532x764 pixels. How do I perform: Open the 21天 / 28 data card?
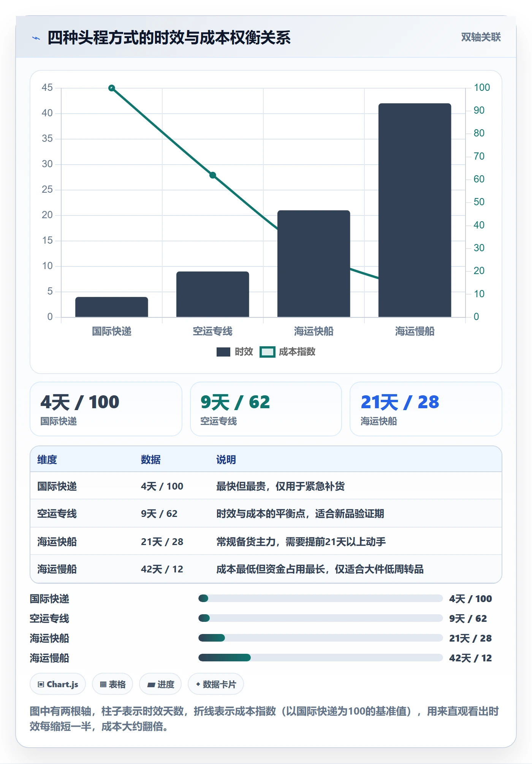426,409
